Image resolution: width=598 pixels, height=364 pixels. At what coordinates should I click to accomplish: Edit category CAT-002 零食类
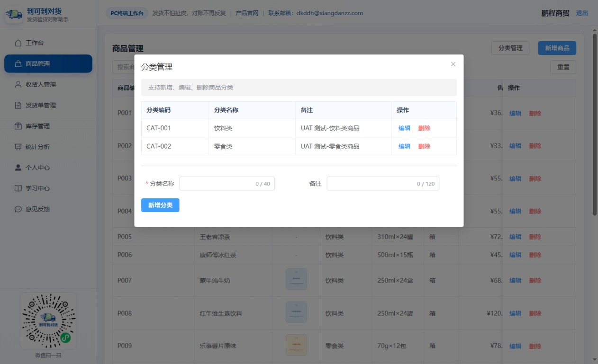[404, 146]
